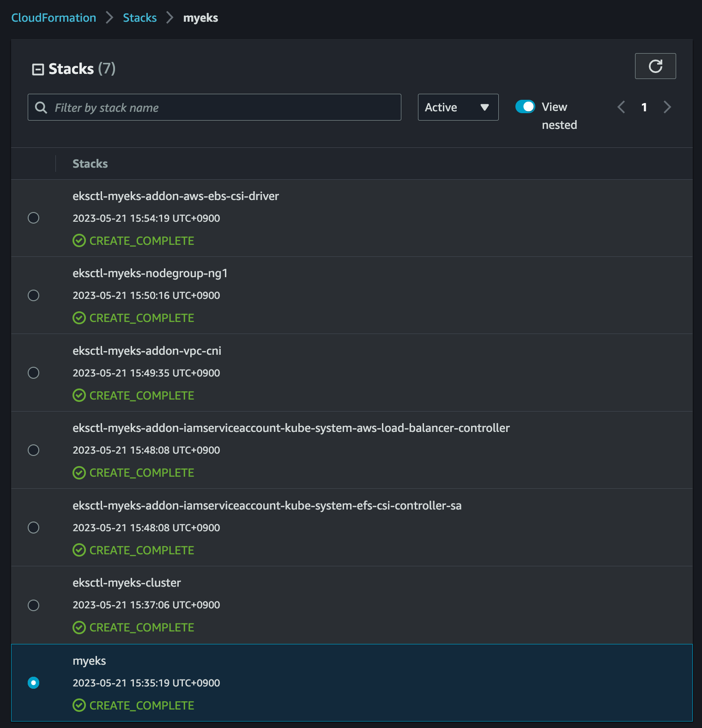Click the Stacks (7) panel heading

82,69
